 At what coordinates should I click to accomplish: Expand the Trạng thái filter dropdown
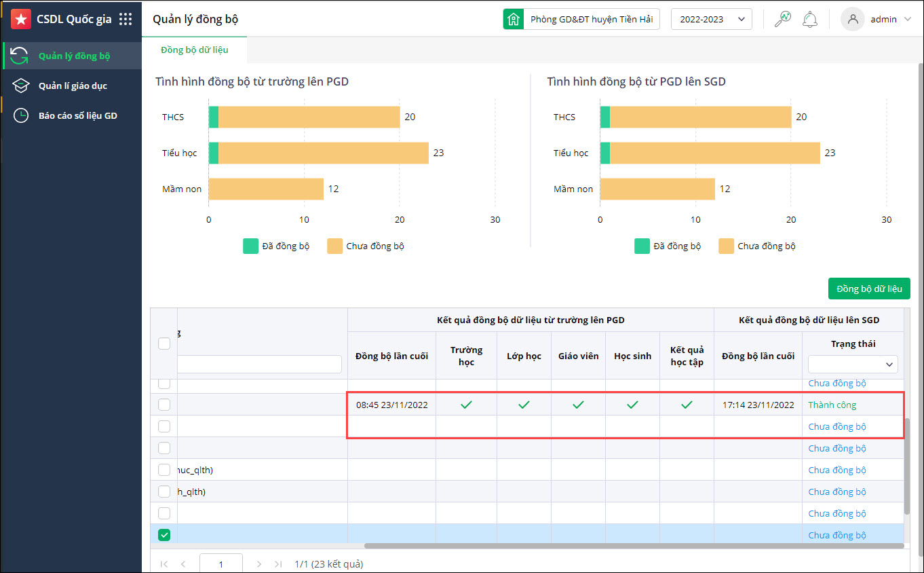pyautogui.click(x=852, y=365)
